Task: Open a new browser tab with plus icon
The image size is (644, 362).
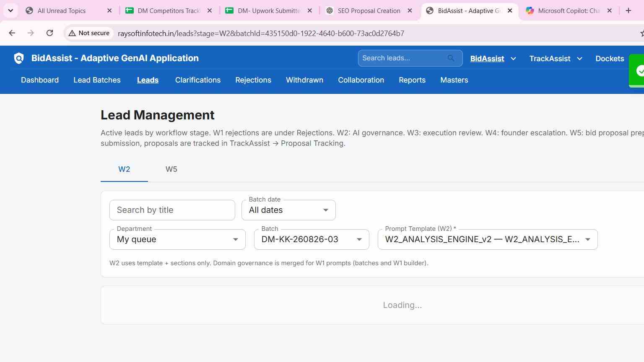Action: [628, 11]
